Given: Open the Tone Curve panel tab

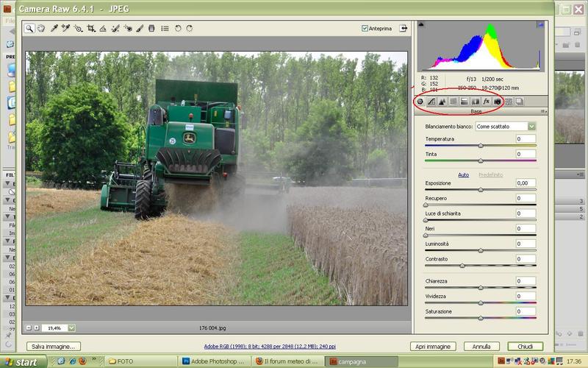Looking at the screenshot, I should tap(431, 102).
